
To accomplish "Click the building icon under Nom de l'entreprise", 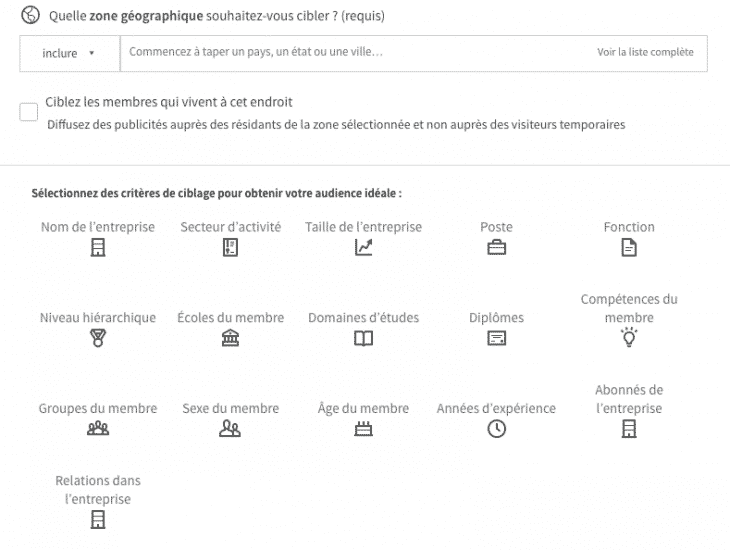I will pos(98,248).
